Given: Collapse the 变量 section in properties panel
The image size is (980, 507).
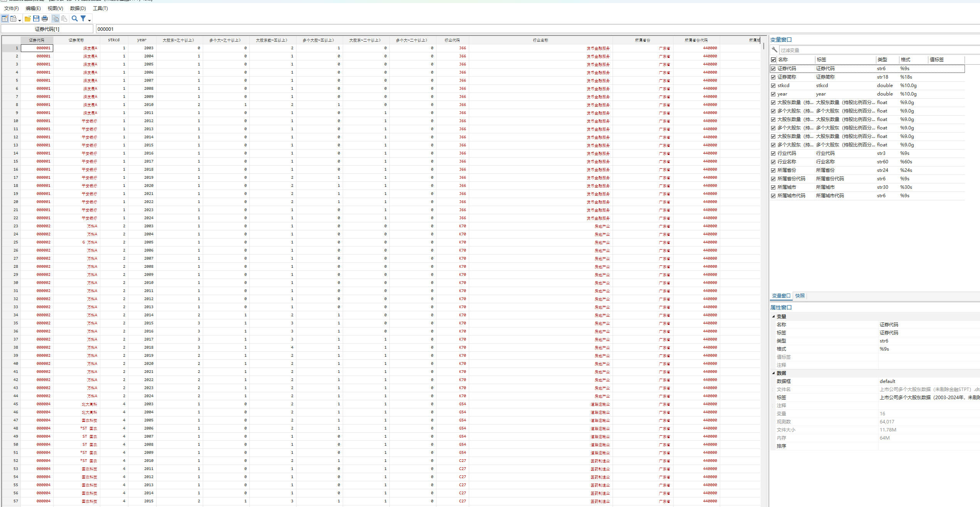Looking at the screenshot, I should click(773, 316).
